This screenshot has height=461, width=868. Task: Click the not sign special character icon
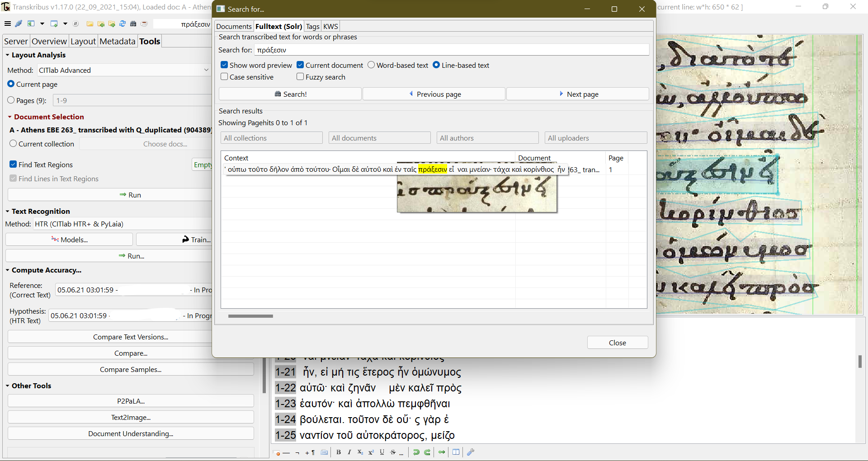tap(297, 452)
